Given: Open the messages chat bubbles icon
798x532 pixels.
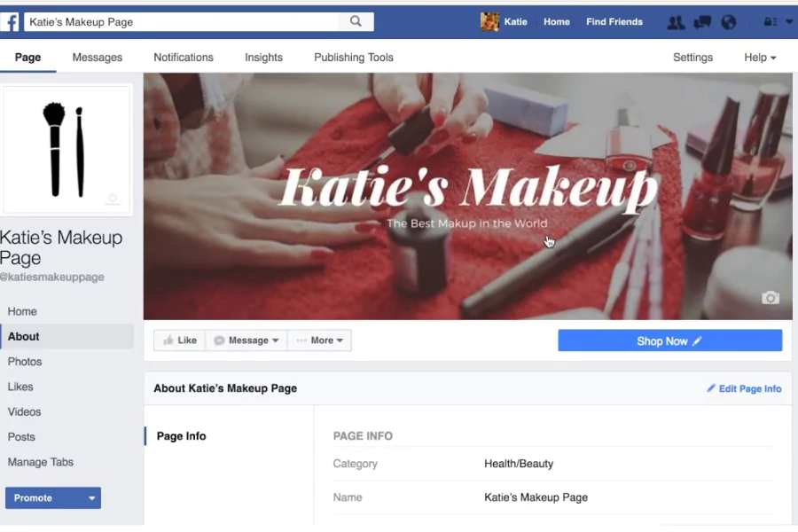Looking at the screenshot, I should click(702, 22).
